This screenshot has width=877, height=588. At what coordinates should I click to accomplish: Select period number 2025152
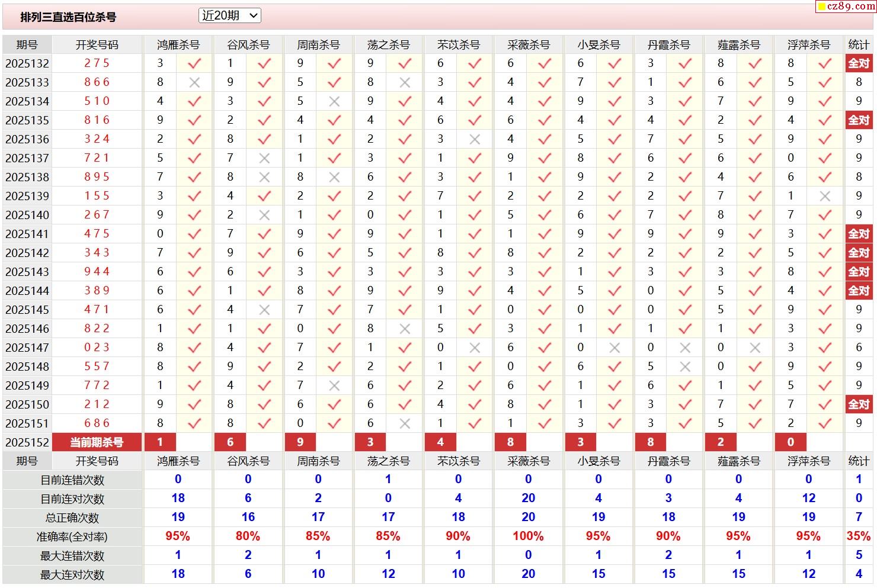27,442
